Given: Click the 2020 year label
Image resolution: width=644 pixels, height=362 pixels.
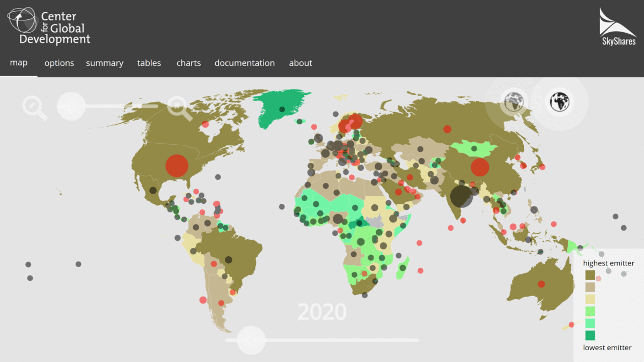Looking at the screenshot, I should coord(322,312).
